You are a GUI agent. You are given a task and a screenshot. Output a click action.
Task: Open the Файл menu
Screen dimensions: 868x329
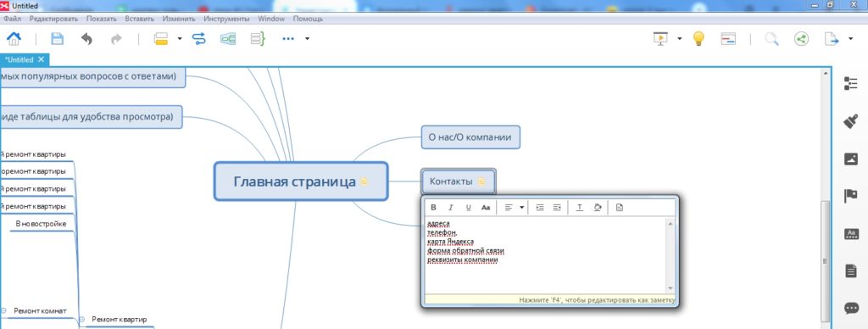12,19
